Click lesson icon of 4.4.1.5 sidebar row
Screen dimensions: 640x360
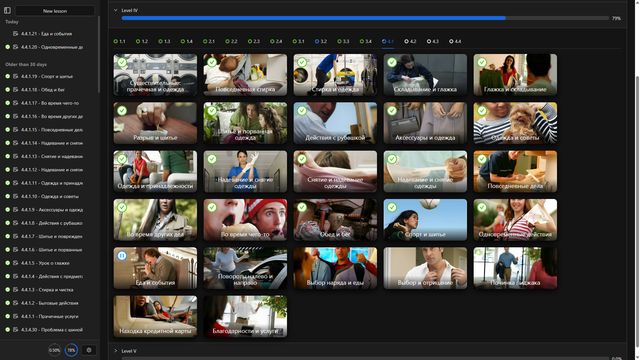(16, 263)
